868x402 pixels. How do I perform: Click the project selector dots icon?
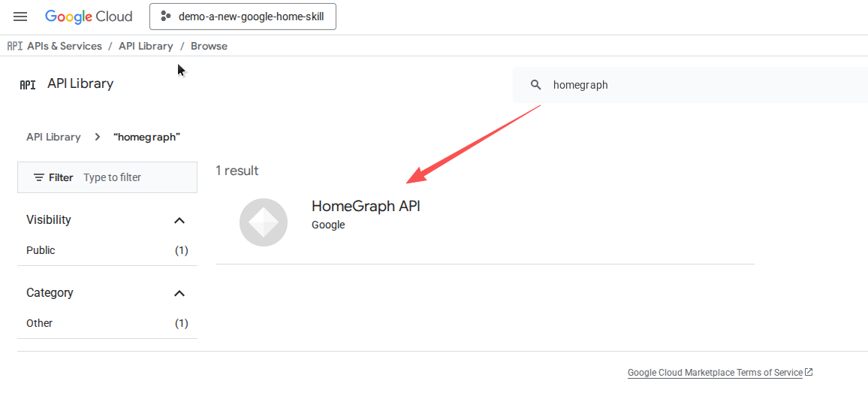point(165,17)
